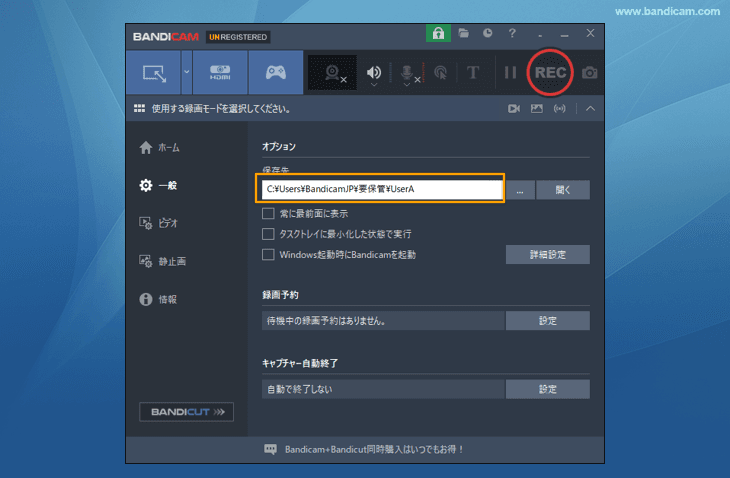
Task: Browse for folder with ... button
Action: coord(520,190)
